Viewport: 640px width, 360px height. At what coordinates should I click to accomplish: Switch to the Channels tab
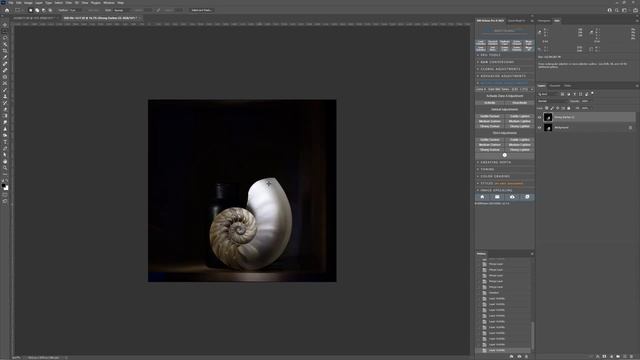554,86
